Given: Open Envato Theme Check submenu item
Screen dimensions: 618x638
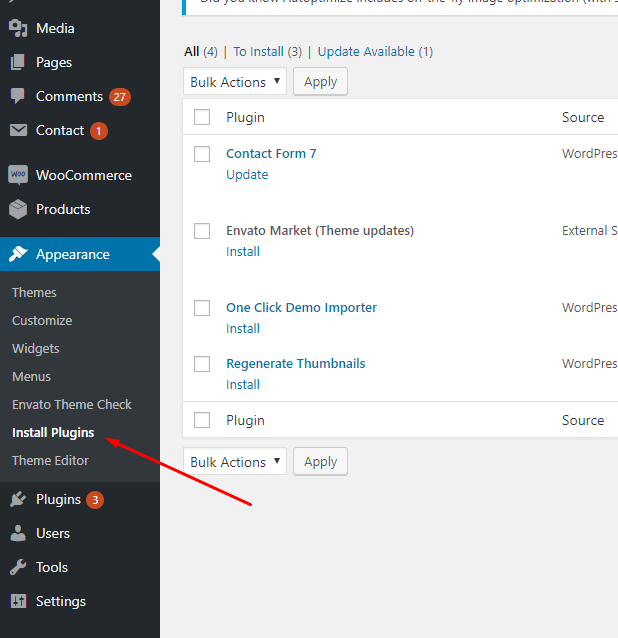Looking at the screenshot, I should pyautogui.click(x=72, y=404).
